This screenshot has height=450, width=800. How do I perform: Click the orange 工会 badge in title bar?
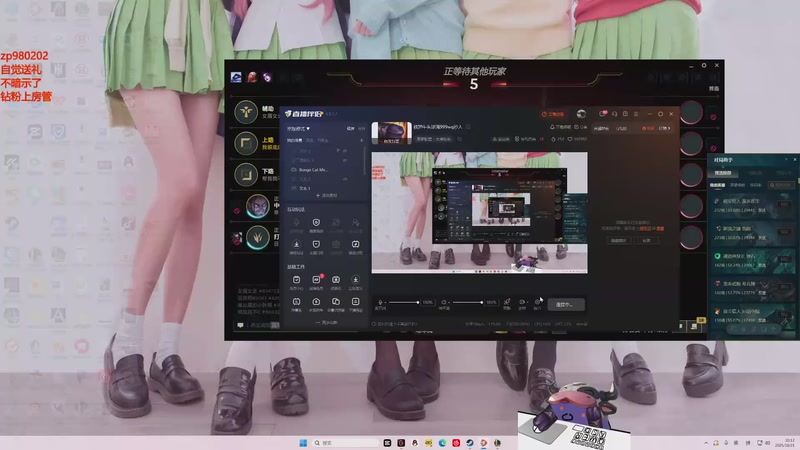tap(553, 114)
